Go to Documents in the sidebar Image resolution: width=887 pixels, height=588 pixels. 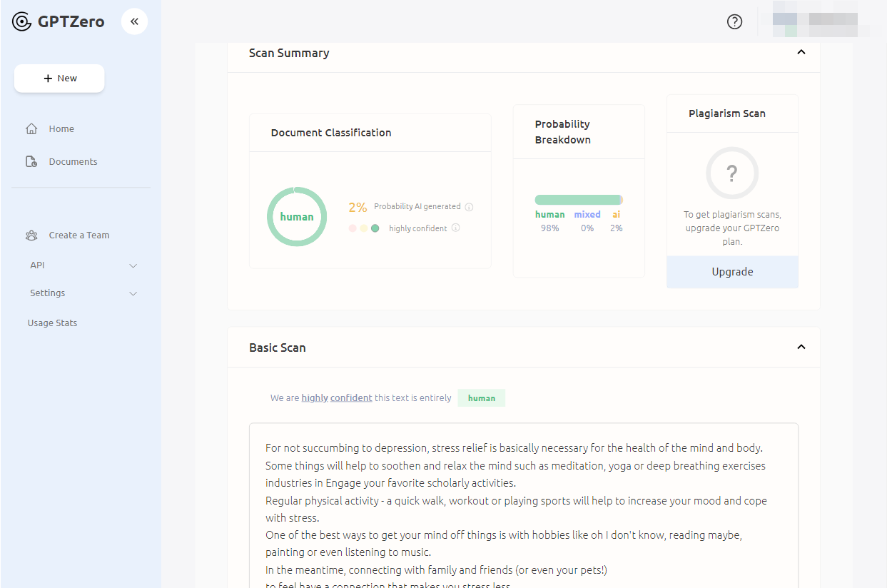[73, 162]
